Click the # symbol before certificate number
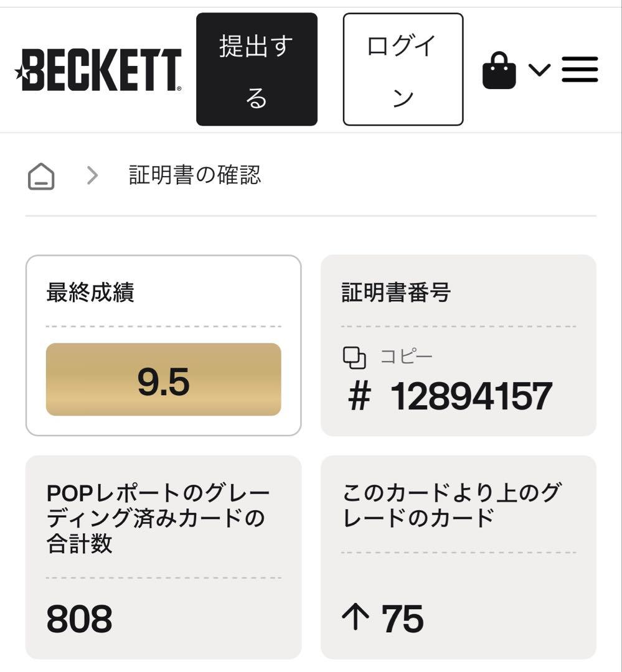This screenshot has height=672, width=622. click(360, 396)
